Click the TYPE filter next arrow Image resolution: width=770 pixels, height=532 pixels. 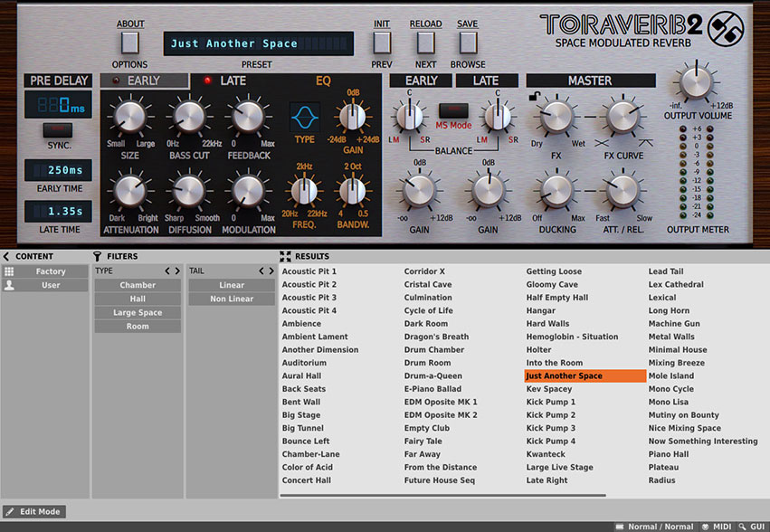click(177, 271)
